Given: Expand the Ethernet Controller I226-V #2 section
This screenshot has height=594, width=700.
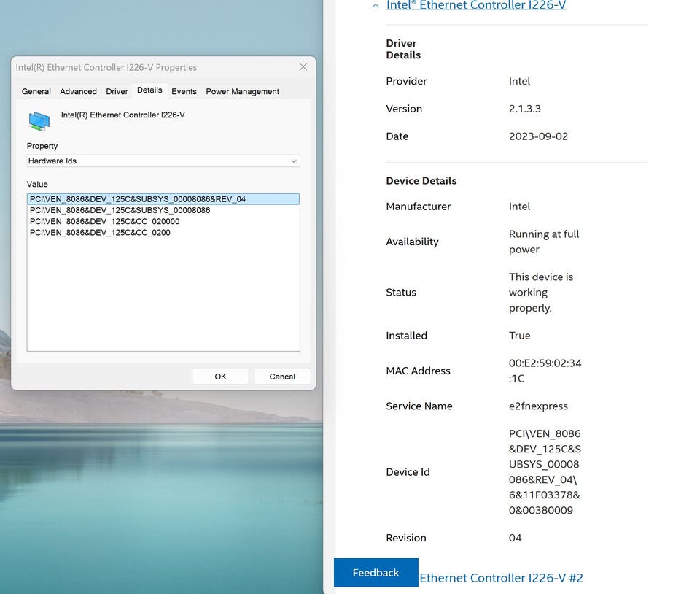Looking at the screenshot, I should click(x=501, y=578).
